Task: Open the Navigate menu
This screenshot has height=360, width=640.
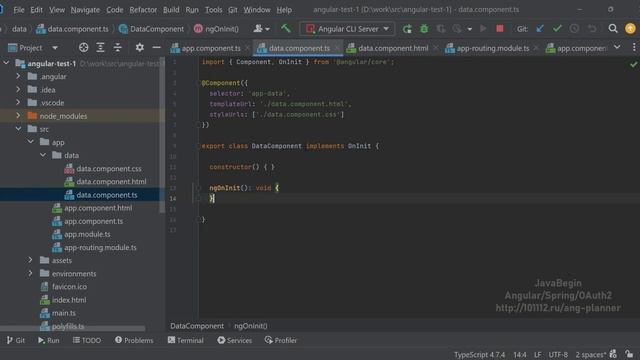Action: click(85, 9)
